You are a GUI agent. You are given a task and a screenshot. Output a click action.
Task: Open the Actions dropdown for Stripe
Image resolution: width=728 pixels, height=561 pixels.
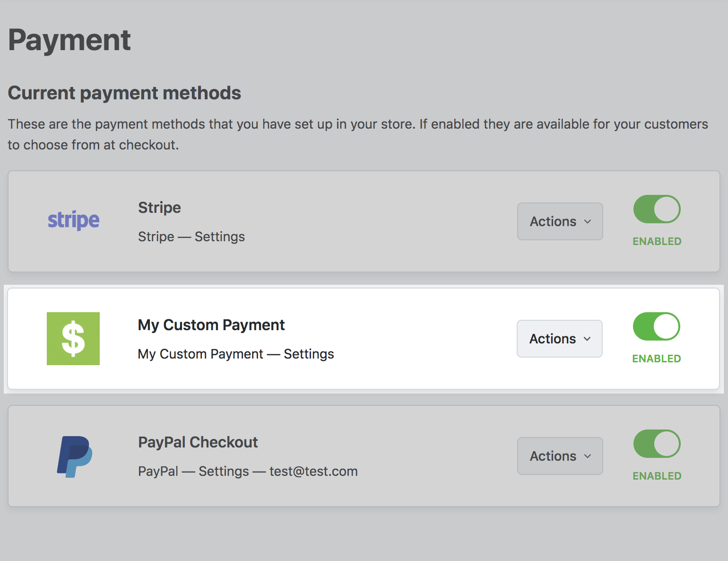point(560,221)
